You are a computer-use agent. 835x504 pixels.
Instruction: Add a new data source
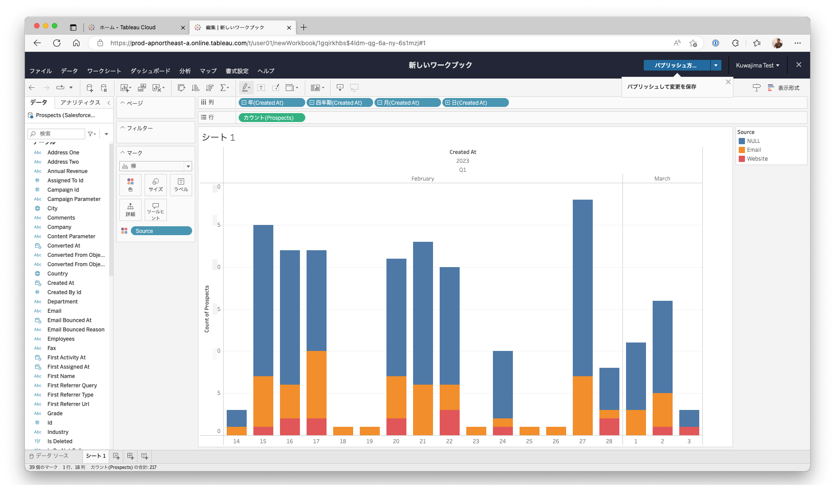(90, 88)
